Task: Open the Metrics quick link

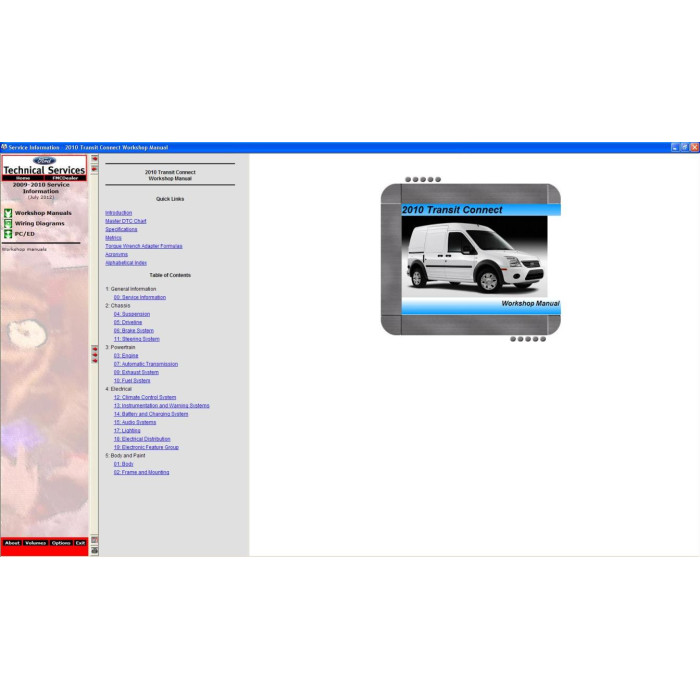Action: click(113, 238)
